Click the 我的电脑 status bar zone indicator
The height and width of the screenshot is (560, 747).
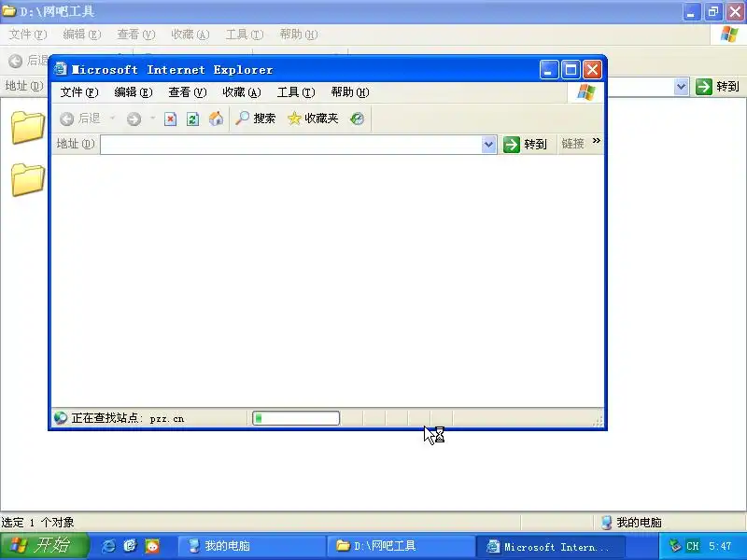point(631,523)
